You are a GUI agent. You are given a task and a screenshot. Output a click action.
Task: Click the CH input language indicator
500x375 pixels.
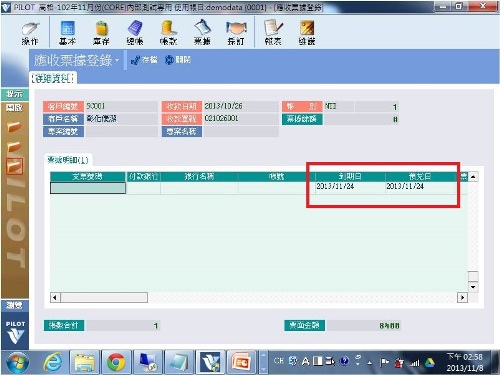click(x=279, y=361)
